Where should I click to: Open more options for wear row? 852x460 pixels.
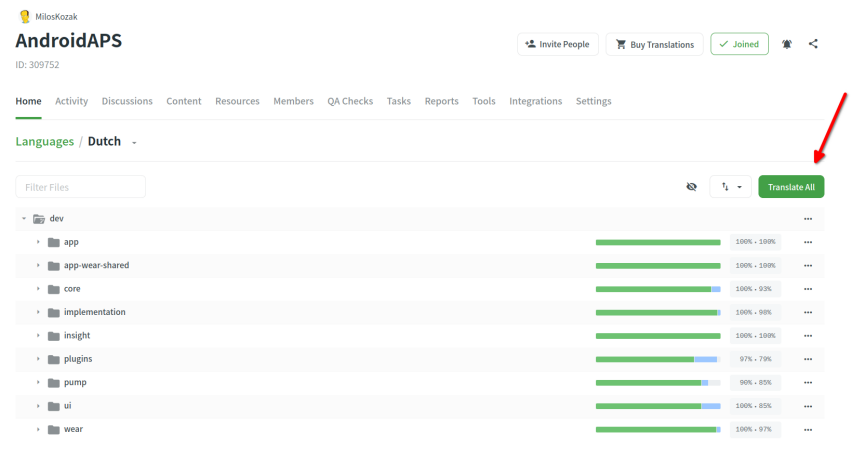(x=808, y=430)
